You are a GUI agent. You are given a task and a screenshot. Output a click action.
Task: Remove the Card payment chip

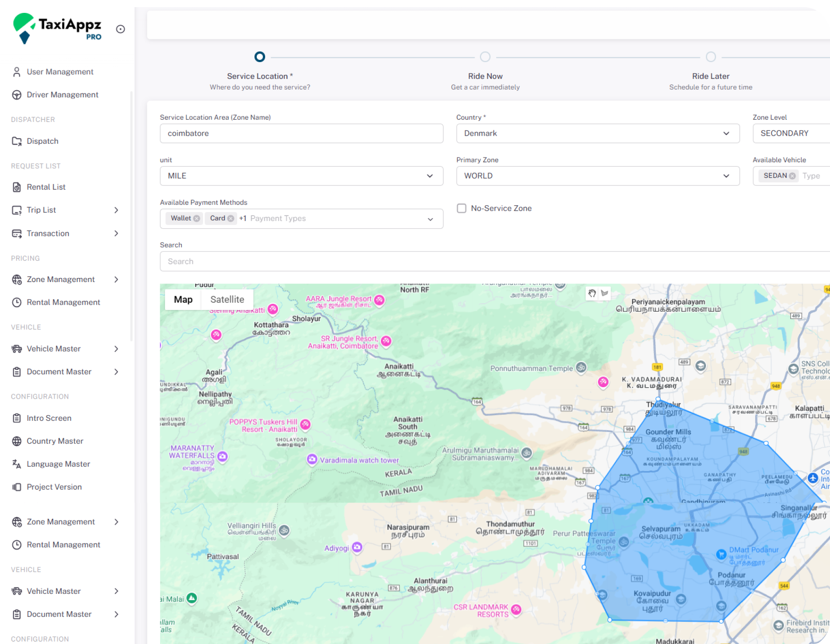coord(231,218)
